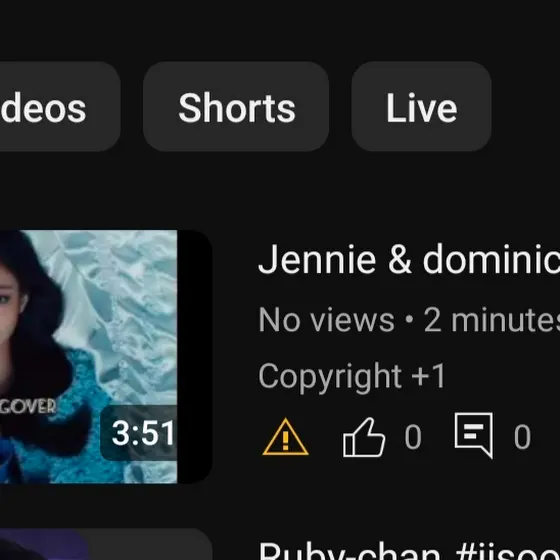Tap the bullet separator in the views line
This screenshot has height=560, width=560.
click(x=409, y=320)
